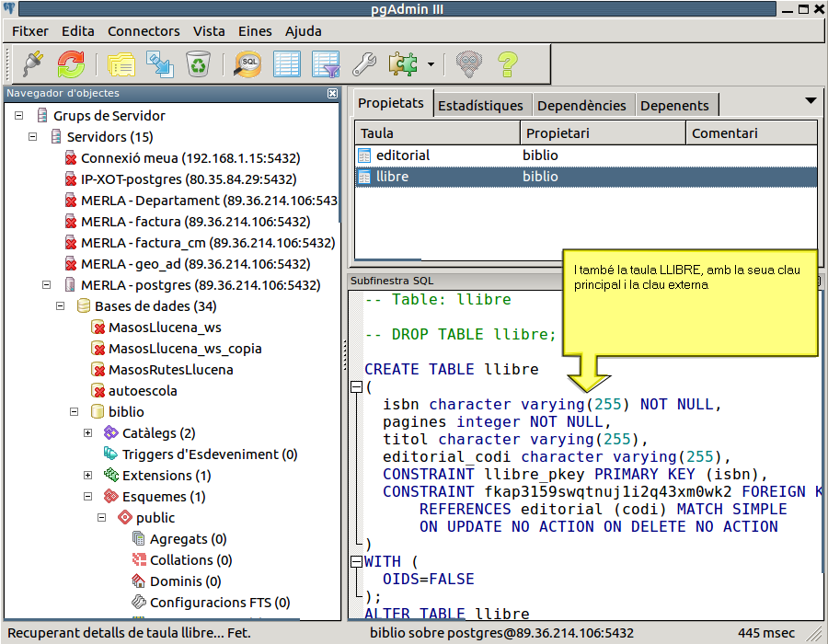The width and height of the screenshot is (828, 644).
Task: Refresh the selected object
Action: (x=71, y=64)
